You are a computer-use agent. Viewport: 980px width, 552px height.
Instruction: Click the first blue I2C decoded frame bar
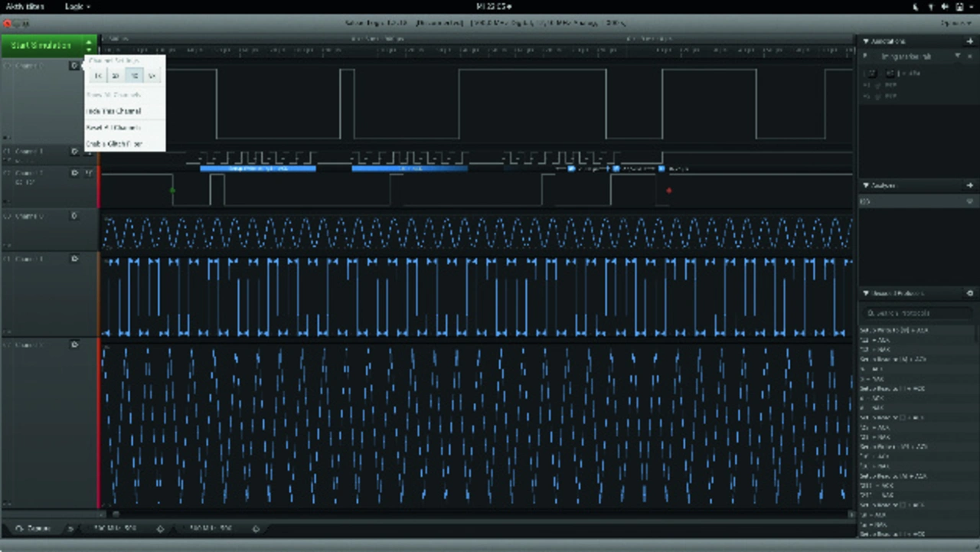(x=258, y=168)
